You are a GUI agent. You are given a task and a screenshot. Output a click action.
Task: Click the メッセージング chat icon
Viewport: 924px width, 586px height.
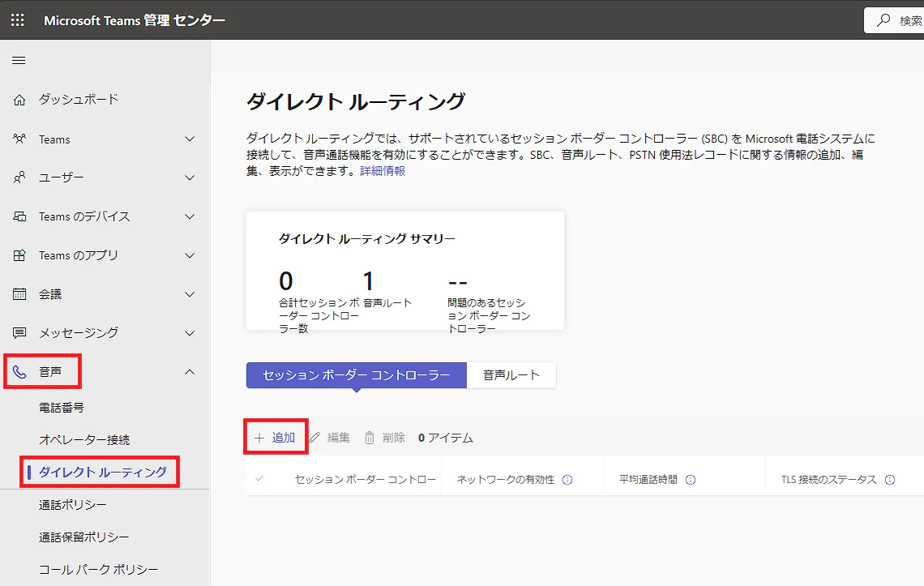[19, 333]
